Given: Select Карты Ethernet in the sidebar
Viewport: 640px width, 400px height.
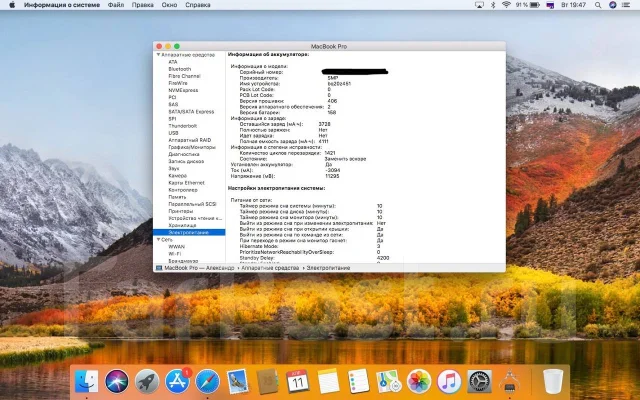Looking at the screenshot, I should pos(187,182).
